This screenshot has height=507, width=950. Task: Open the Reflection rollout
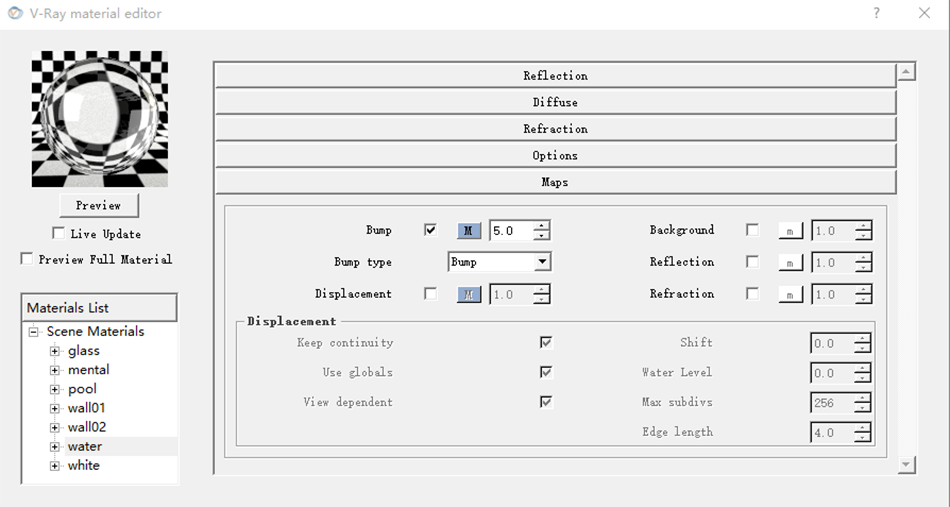click(555, 76)
